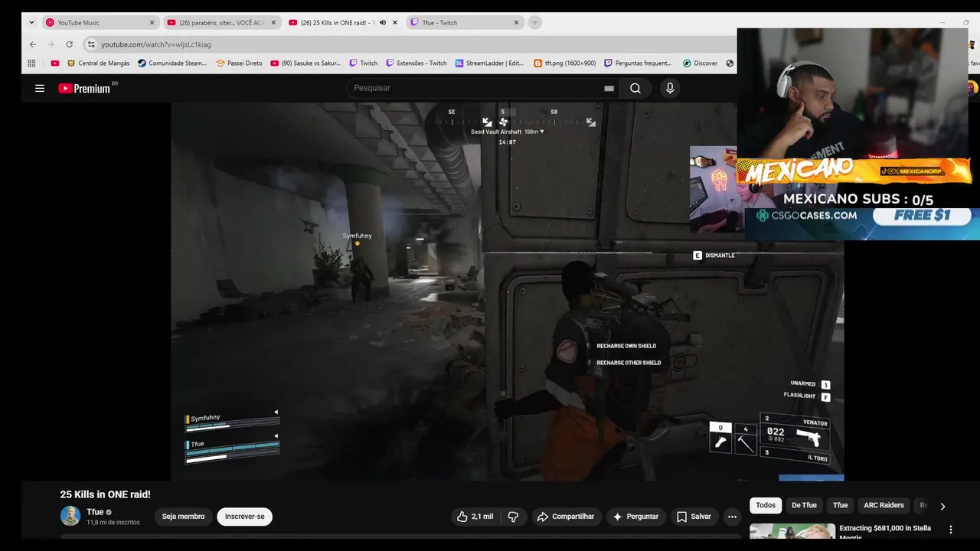
Task: Open the Extensões - Twitch bookmark
Action: coord(416,64)
